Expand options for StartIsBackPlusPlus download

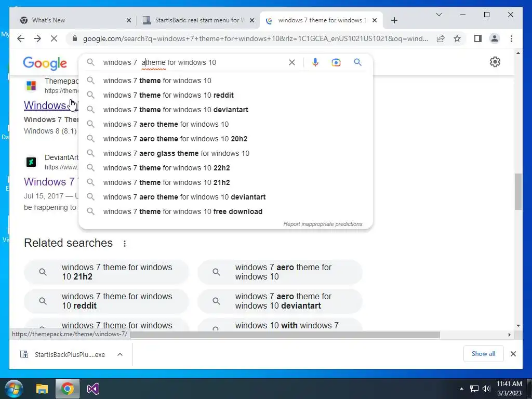point(120,354)
